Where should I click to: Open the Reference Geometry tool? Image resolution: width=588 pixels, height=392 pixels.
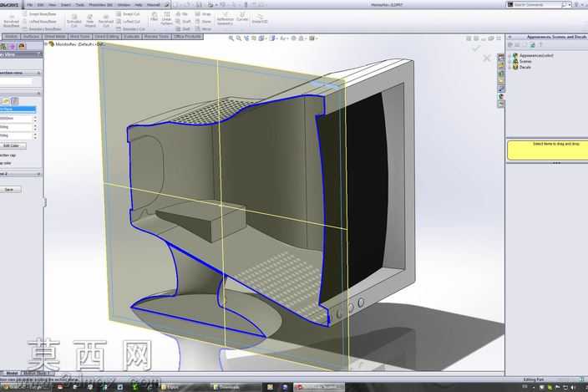click(x=225, y=19)
